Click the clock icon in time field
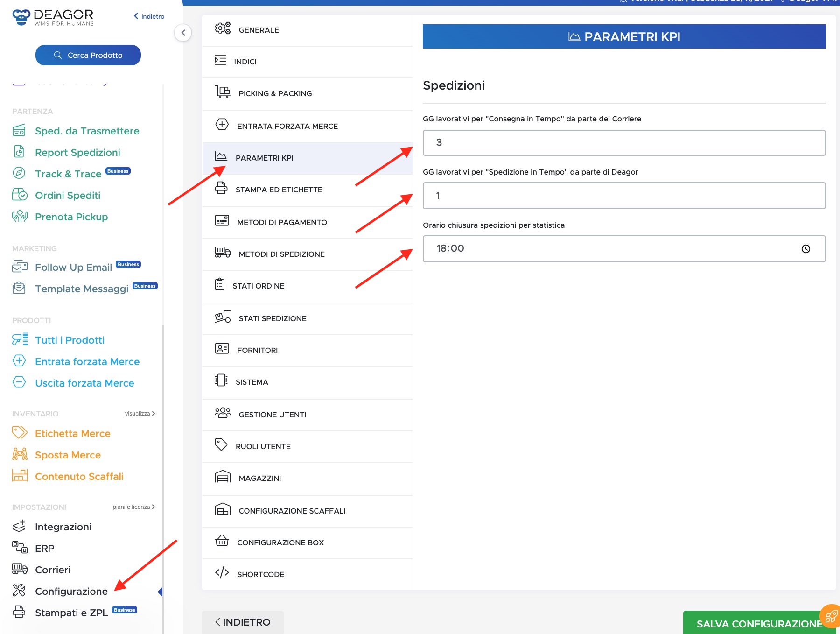Viewport: 840px width, 634px height. coord(805,249)
